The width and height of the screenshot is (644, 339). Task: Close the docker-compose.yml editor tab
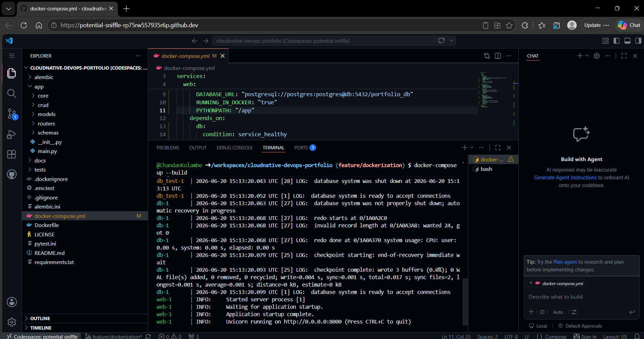tap(223, 56)
